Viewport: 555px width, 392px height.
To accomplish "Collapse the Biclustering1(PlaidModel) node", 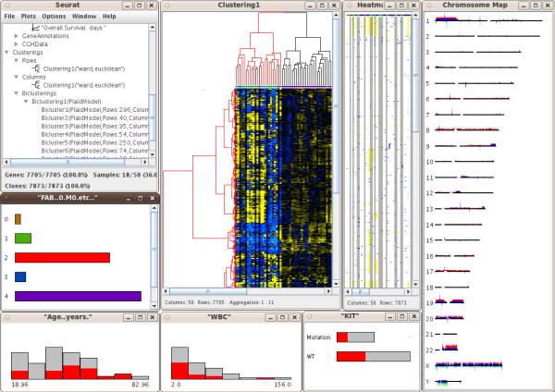I will pyautogui.click(x=26, y=102).
